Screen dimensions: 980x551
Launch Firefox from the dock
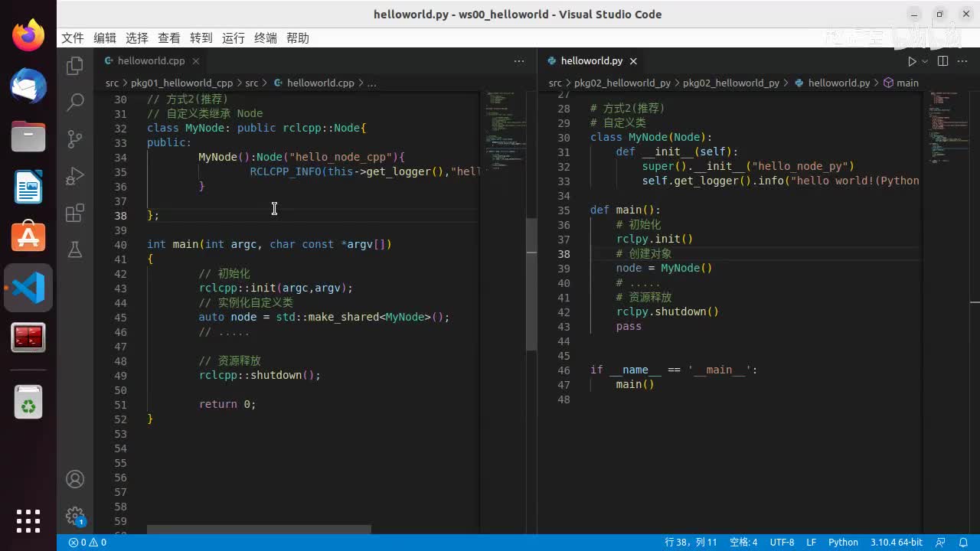[x=28, y=35]
